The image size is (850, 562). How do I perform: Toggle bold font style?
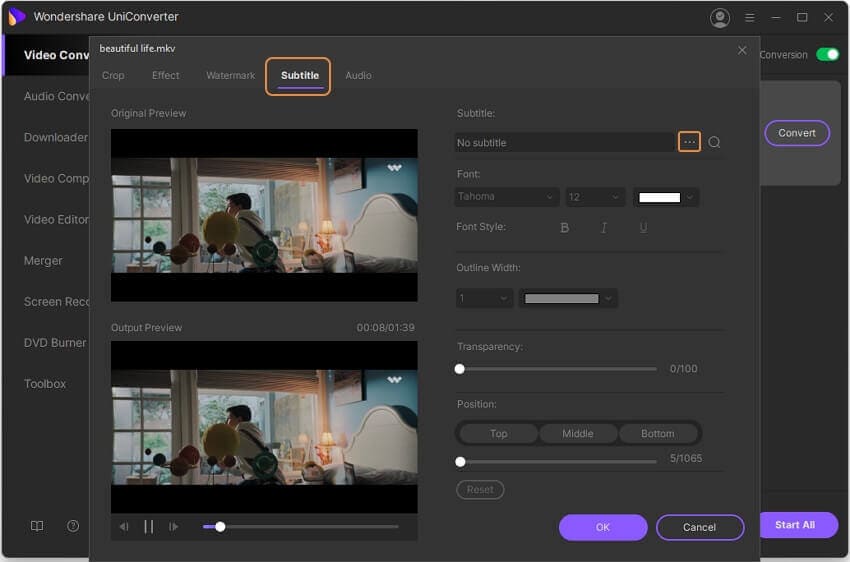564,228
